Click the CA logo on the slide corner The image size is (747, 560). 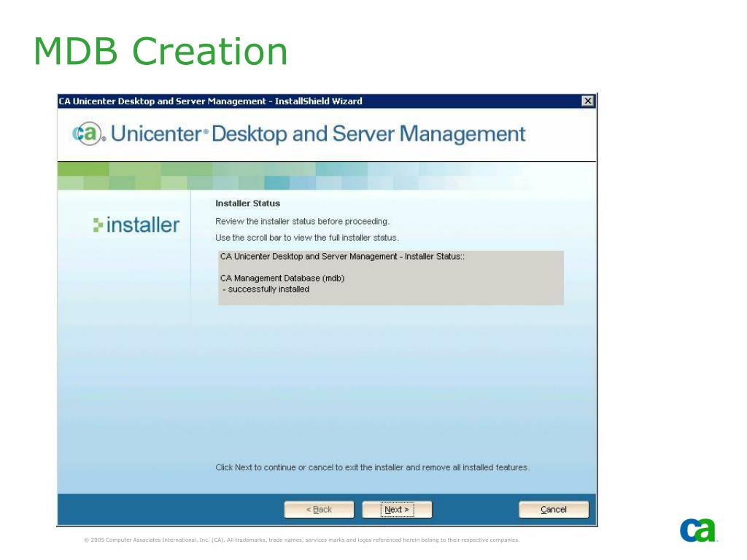click(698, 530)
